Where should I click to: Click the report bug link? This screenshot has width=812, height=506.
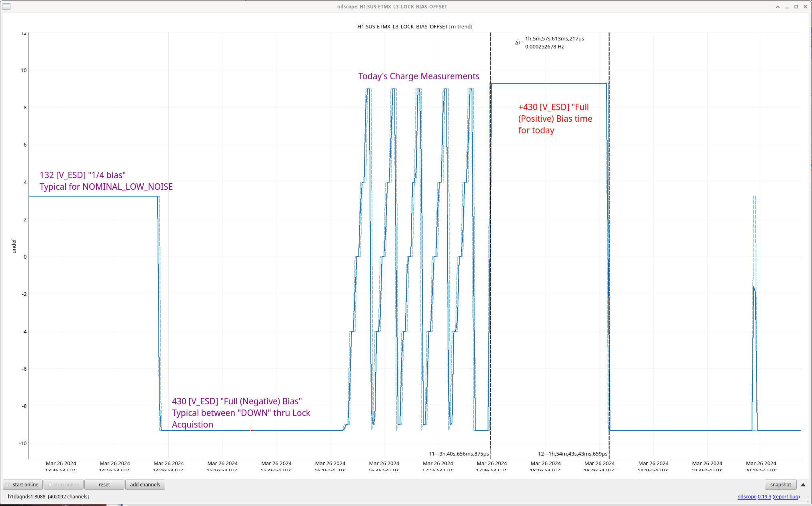[786, 497]
